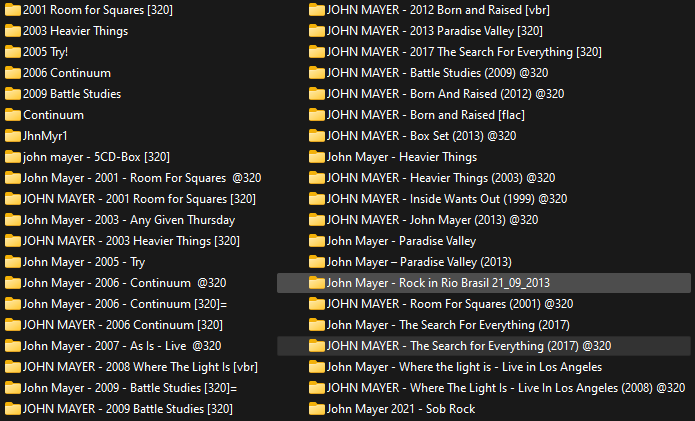Image resolution: width=695 pixels, height=421 pixels.
Task: Select 'John Mayer - Paradise Valley' name without year
Action: pyautogui.click(x=402, y=241)
